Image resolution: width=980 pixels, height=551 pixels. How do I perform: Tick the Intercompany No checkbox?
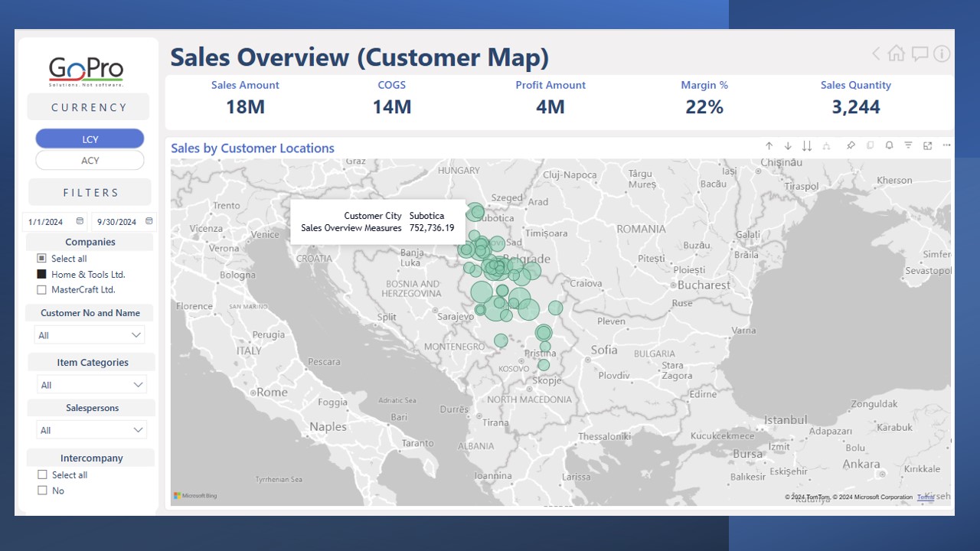pos(43,491)
